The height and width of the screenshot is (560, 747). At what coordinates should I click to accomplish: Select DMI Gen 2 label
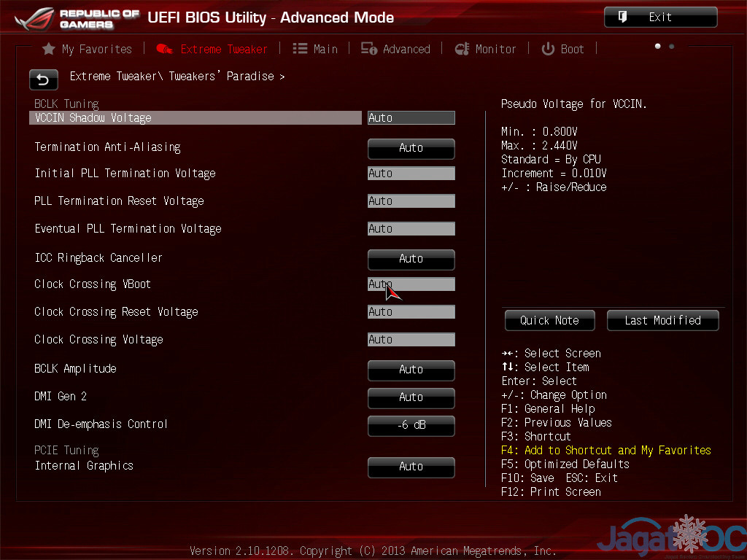click(x=61, y=396)
